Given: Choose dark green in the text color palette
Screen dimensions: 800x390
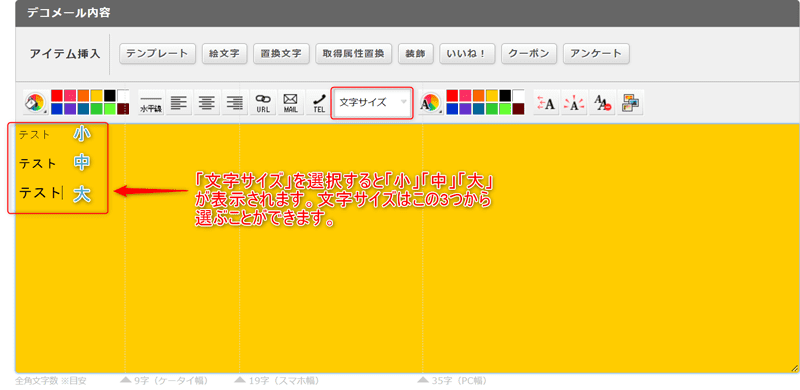Looking at the screenshot, I should (492, 109).
